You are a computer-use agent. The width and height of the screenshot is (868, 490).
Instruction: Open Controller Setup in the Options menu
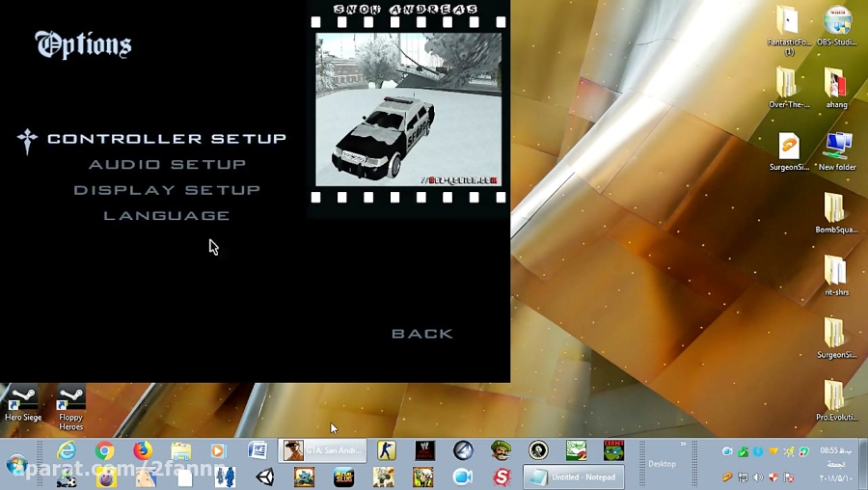click(167, 139)
